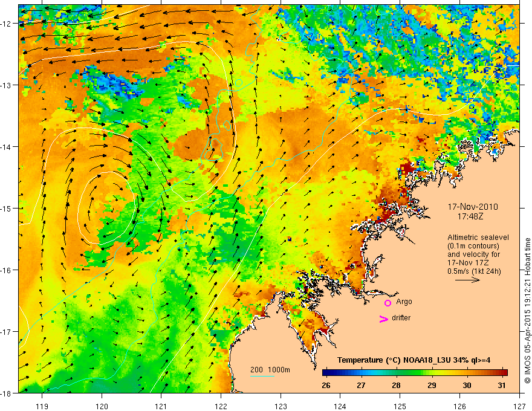This screenshot has height=411, width=532.
Task: Click colorbar tick label 31
Action: coord(502,385)
